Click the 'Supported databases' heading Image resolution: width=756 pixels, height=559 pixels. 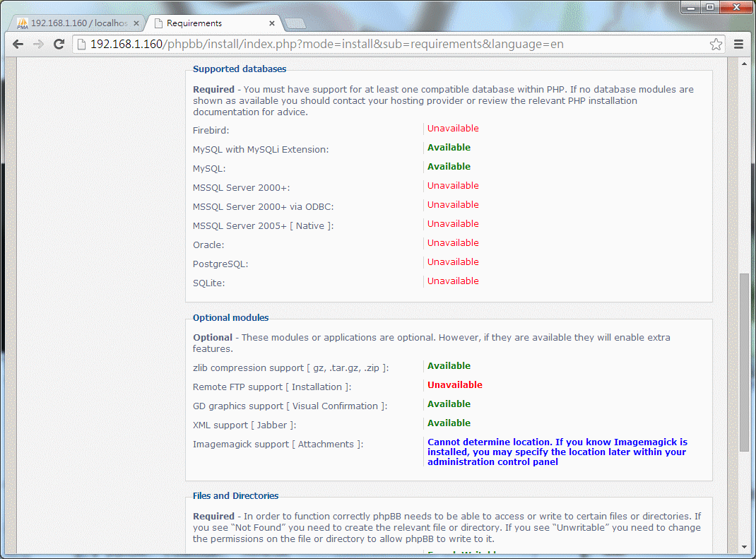[239, 69]
